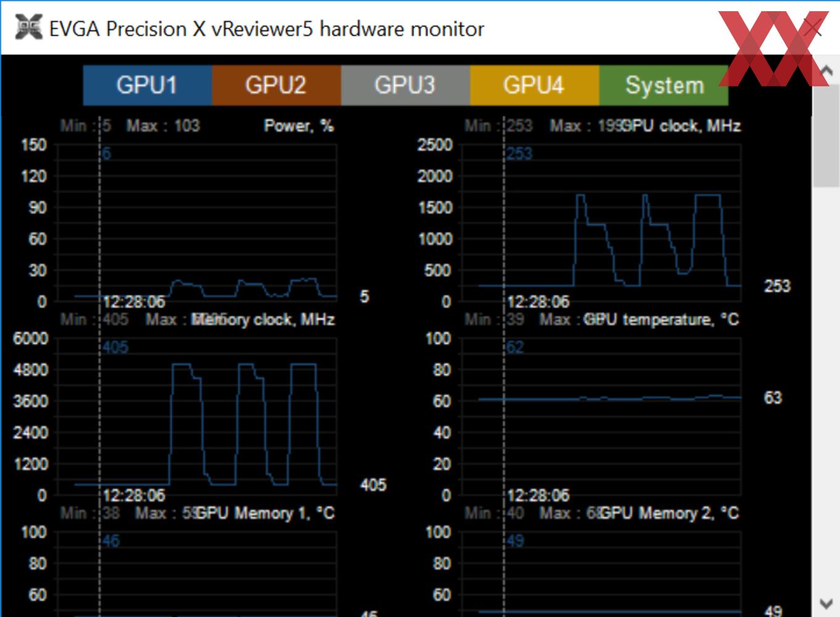This screenshot has width=840, height=617.
Task: Click the 12:28:06 timestamp on the GPU clock graph
Action: click(538, 302)
